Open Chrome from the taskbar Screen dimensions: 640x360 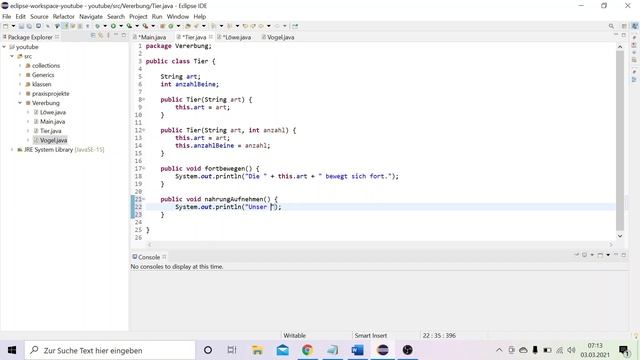click(307, 350)
